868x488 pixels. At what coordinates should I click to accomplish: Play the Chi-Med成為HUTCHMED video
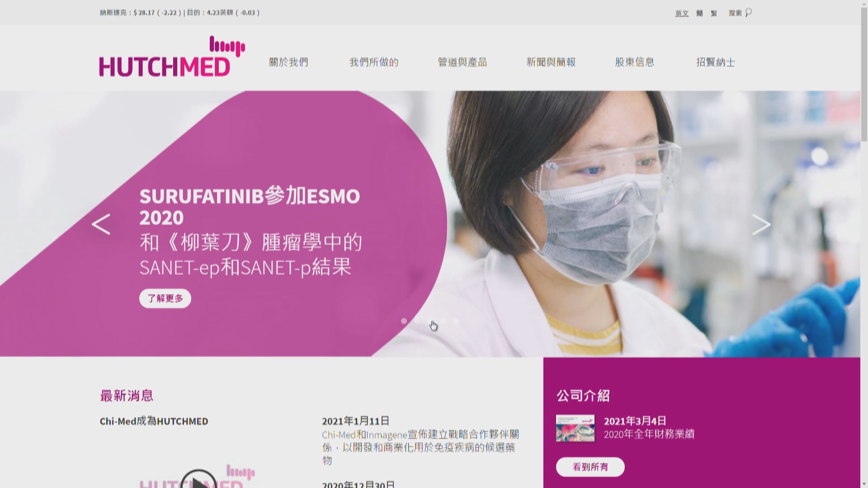tap(198, 479)
